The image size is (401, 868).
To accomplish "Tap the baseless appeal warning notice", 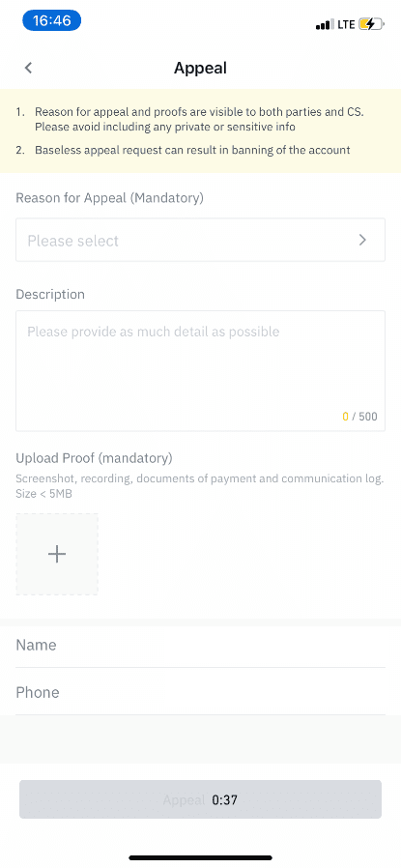I will [x=192, y=150].
